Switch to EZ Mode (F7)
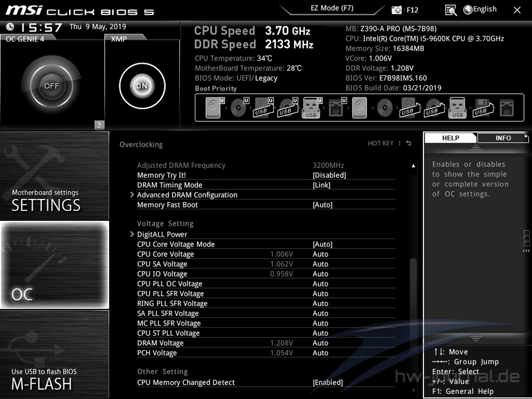The width and height of the screenshot is (532, 399). 332,9
